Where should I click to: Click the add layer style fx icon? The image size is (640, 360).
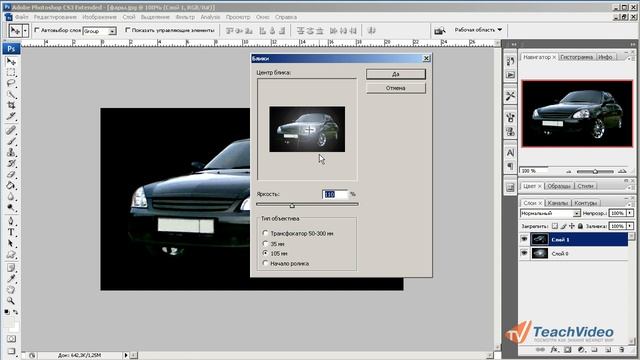click(554, 350)
